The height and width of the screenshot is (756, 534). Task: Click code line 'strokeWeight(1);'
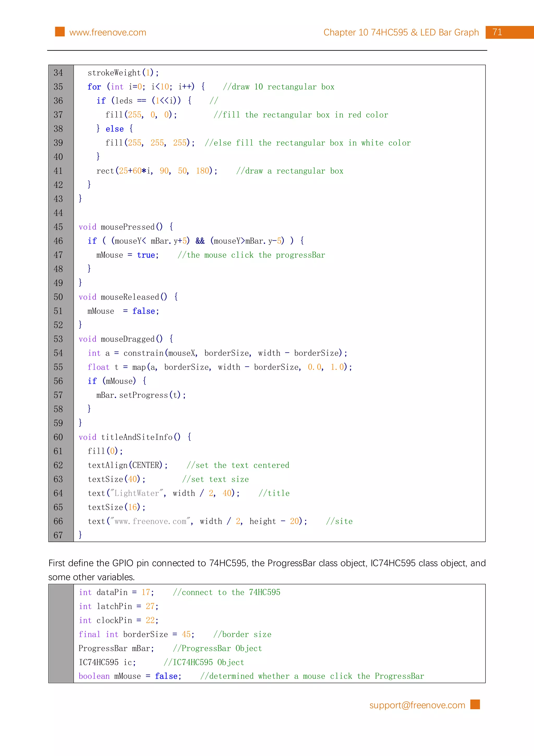coord(123,73)
